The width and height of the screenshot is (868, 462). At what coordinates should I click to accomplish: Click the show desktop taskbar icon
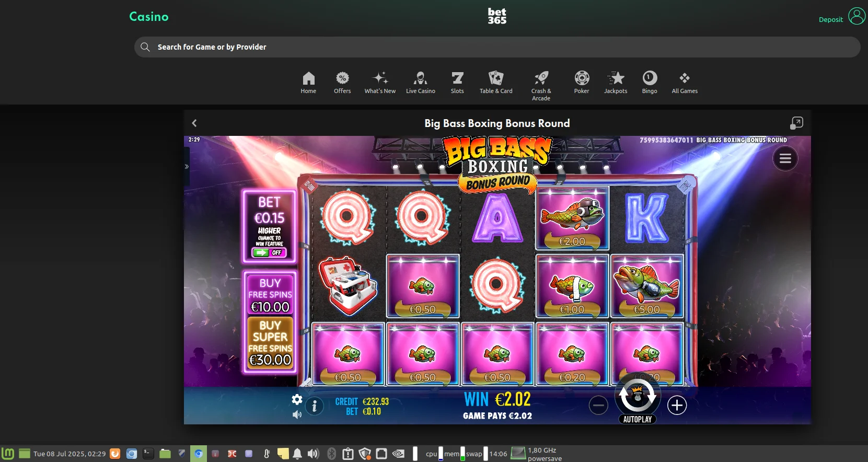click(25, 454)
